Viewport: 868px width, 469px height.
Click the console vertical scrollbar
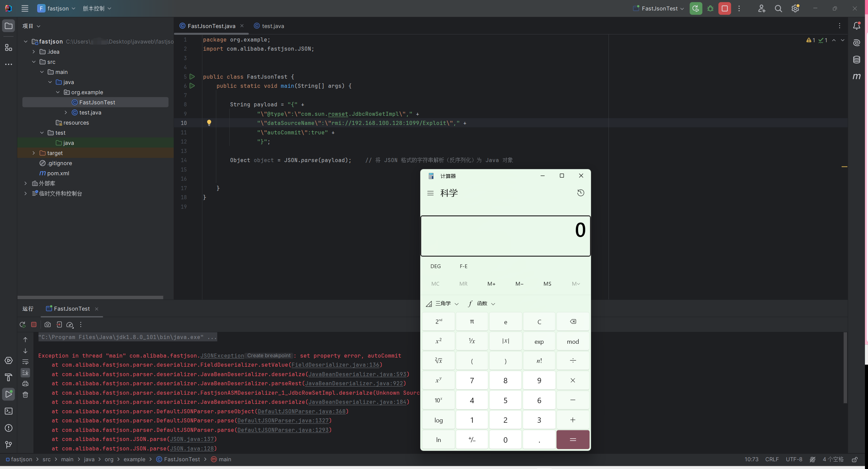pyautogui.click(x=845, y=368)
